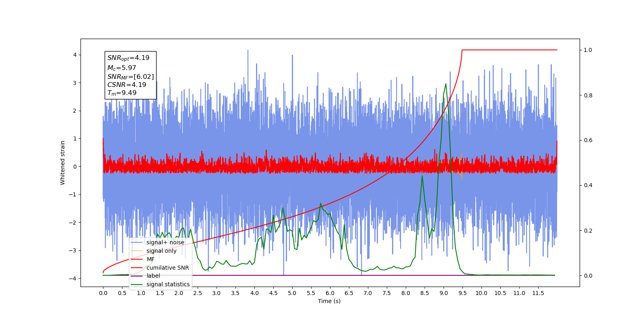This screenshot has width=644, height=322.
Task: Click the x-axis tick label 10.0
Action: (x=481, y=293)
